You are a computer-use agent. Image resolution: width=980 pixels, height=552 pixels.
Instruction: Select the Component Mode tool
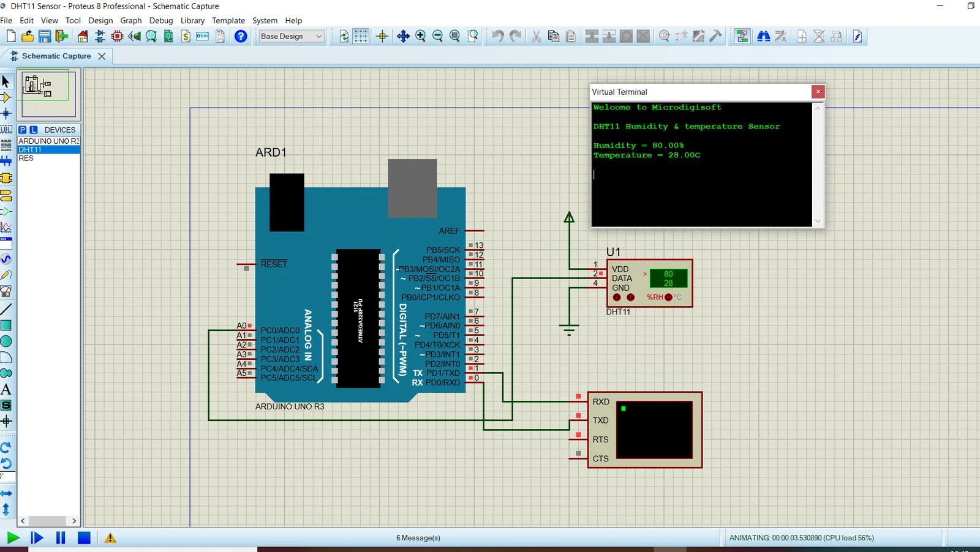6,97
